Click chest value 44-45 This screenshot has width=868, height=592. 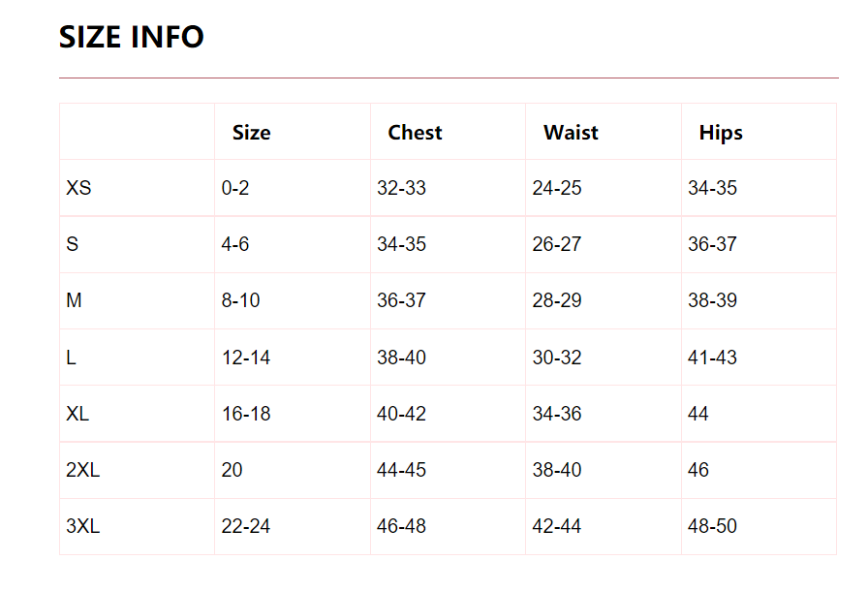[401, 470]
